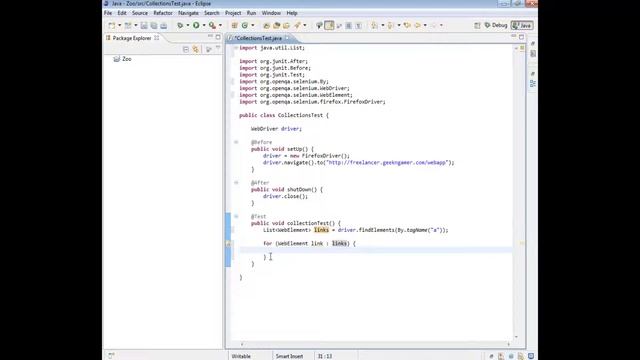Image resolution: width=640 pixels, height=360 pixels.
Task: Click the Back navigation arrow icon
Action: pyautogui.click(x=418, y=25)
